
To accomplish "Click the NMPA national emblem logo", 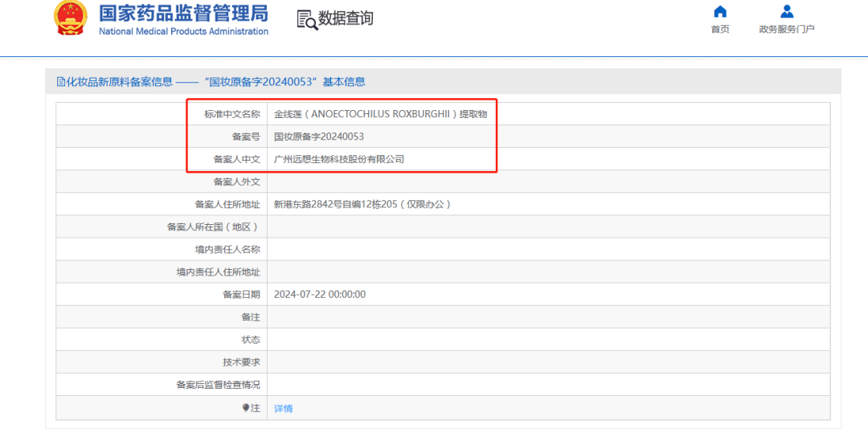I will click(72, 18).
